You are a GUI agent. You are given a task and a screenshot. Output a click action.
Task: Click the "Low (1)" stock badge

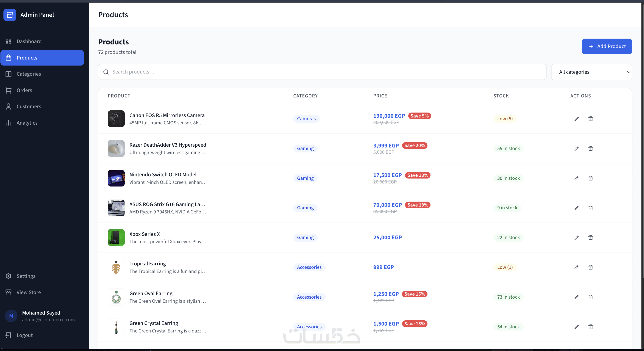coord(505,267)
